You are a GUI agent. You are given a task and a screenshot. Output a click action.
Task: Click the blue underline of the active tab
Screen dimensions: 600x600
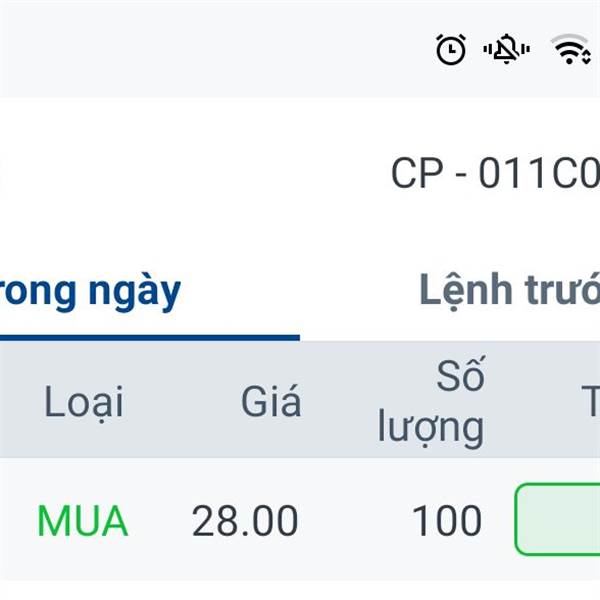click(x=150, y=338)
